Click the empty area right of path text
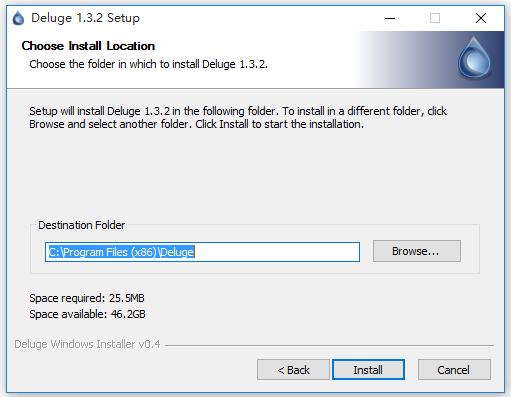511x397 pixels. pyautogui.click(x=277, y=252)
